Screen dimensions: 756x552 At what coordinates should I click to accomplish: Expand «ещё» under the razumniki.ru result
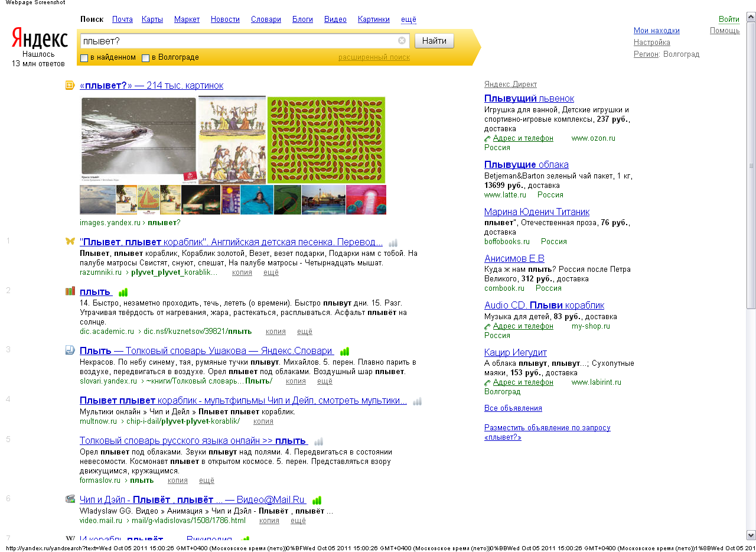point(271,272)
